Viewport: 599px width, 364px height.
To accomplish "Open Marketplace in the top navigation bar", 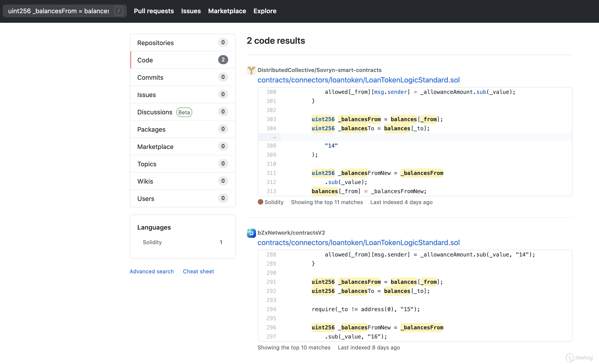I will point(227,11).
